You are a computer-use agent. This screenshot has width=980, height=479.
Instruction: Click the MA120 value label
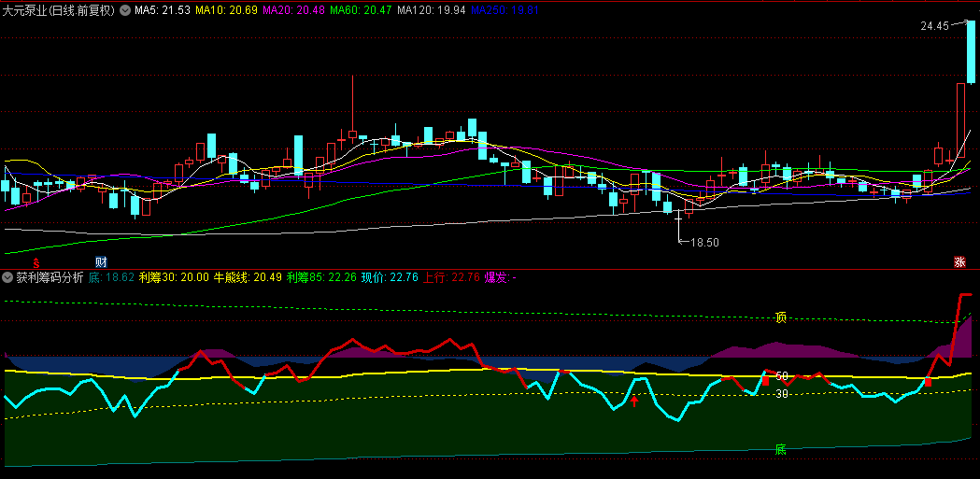(x=432, y=10)
